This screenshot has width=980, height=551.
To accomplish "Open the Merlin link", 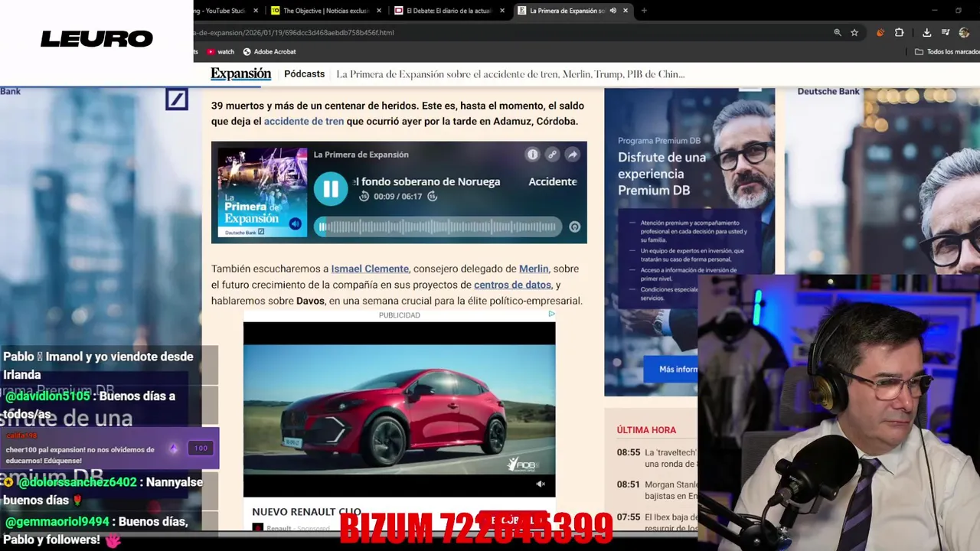I will tap(534, 269).
